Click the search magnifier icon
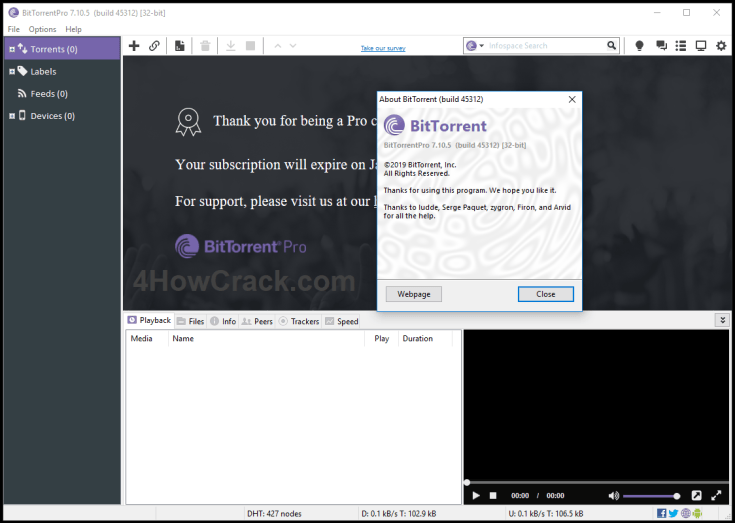Image resolution: width=735 pixels, height=523 pixels. tap(611, 45)
